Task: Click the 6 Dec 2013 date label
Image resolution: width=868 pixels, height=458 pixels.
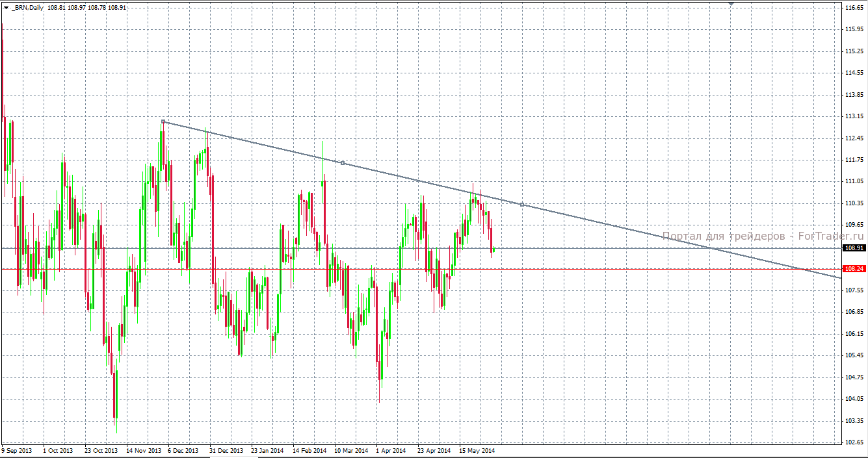Action: pos(183,450)
